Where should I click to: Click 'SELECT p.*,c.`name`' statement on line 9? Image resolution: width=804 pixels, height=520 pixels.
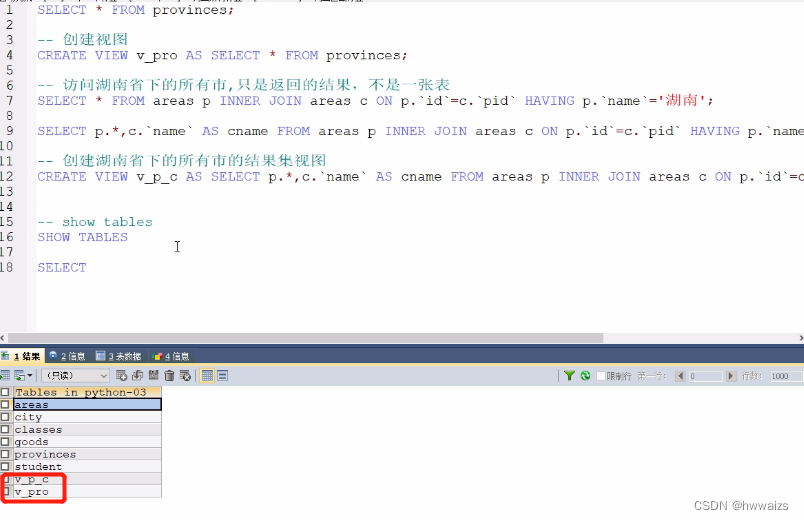[x=420, y=131]
